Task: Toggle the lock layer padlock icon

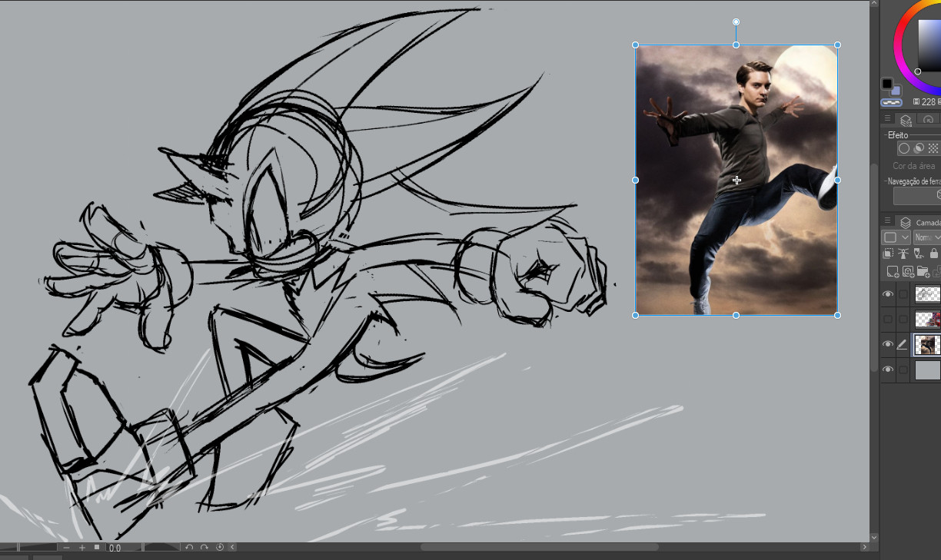Action: coord(934,253)
